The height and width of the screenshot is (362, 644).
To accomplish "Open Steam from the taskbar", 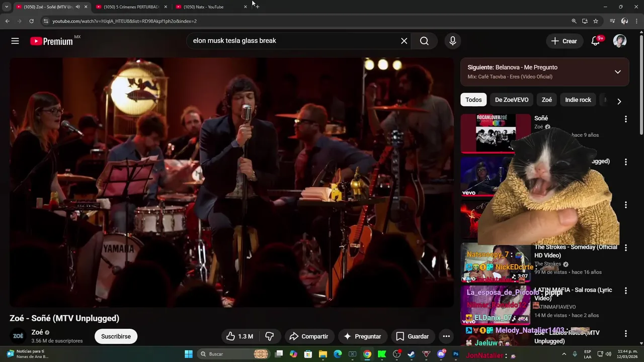I will (411, 354).
